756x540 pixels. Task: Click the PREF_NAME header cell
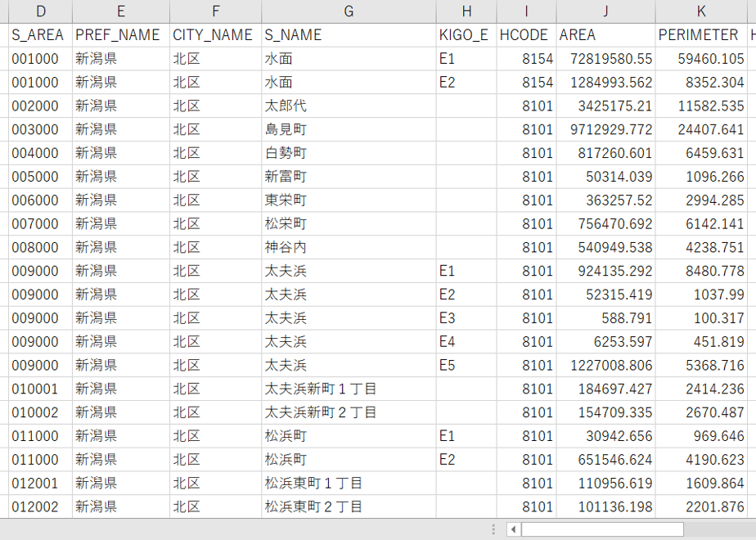click(121, 35)
